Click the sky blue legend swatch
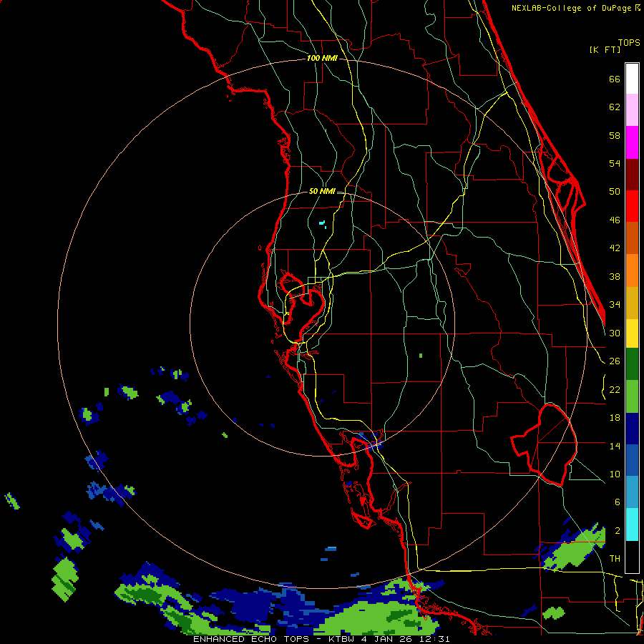644x644 pixels. 632,492
